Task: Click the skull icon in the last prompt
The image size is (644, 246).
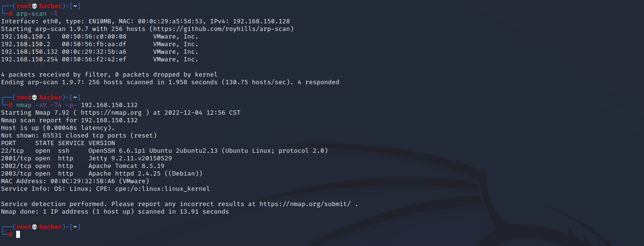Action: (x=35, y=227)
